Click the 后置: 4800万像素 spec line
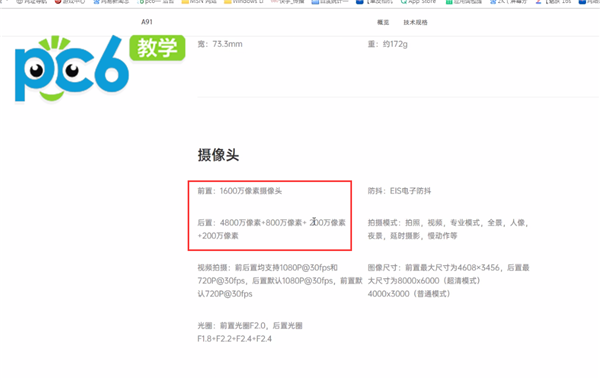 point(271,229)
